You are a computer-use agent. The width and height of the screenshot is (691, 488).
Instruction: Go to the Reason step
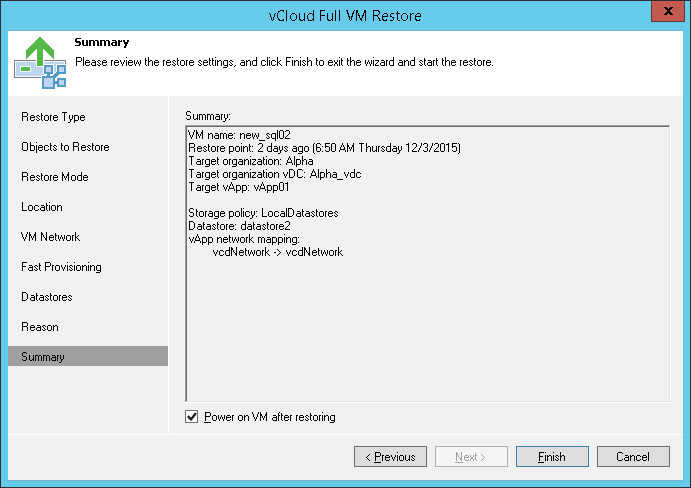pyautogui.click(x=40, y=327)
